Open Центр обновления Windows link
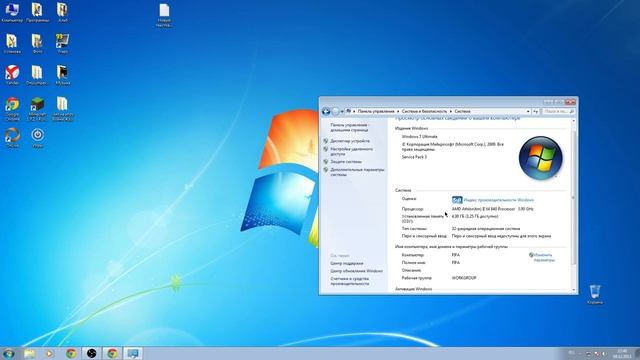The height and width of the screenshot is (360, 640). coord(357,271)
